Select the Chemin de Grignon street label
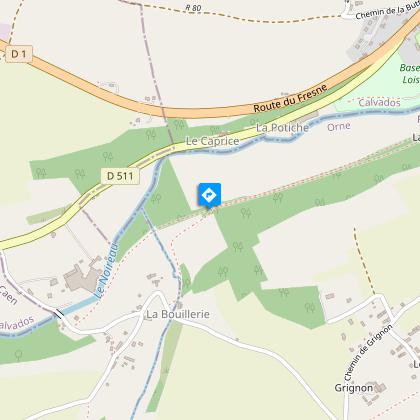 [369, 353]
